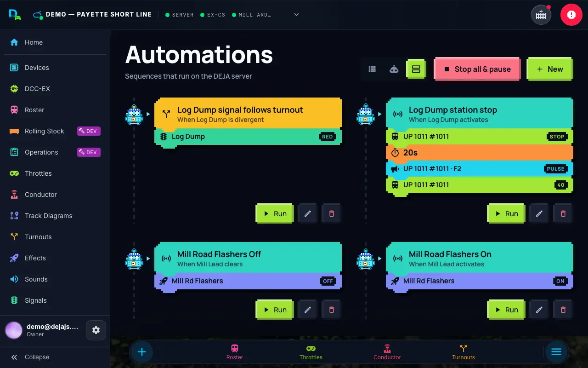Open Effects in the sidebar
Screen dimensions: 588x368
point(55,258)
